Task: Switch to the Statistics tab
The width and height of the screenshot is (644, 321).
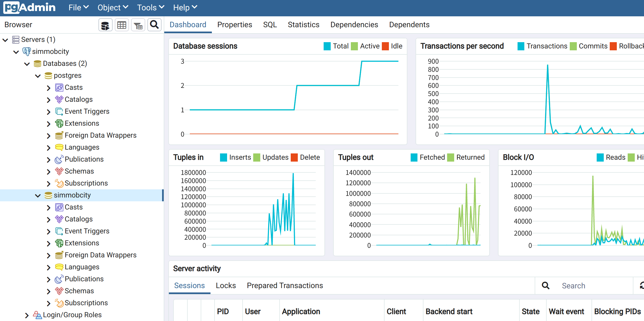Action: [304, 25]
